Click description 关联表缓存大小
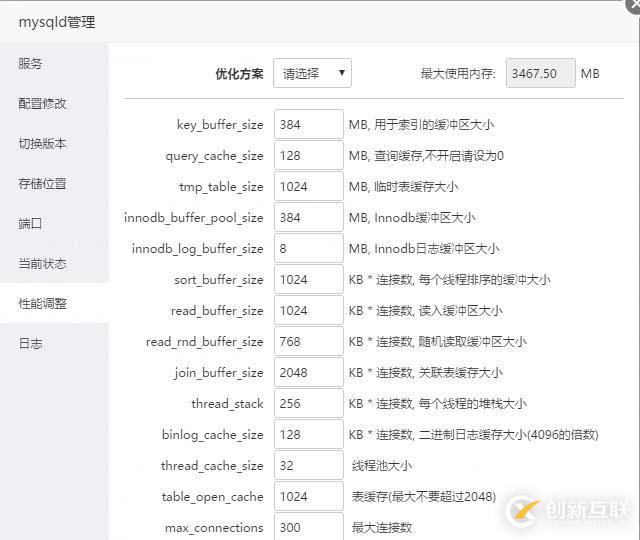 pyautogui.click(x=460, y=373)
